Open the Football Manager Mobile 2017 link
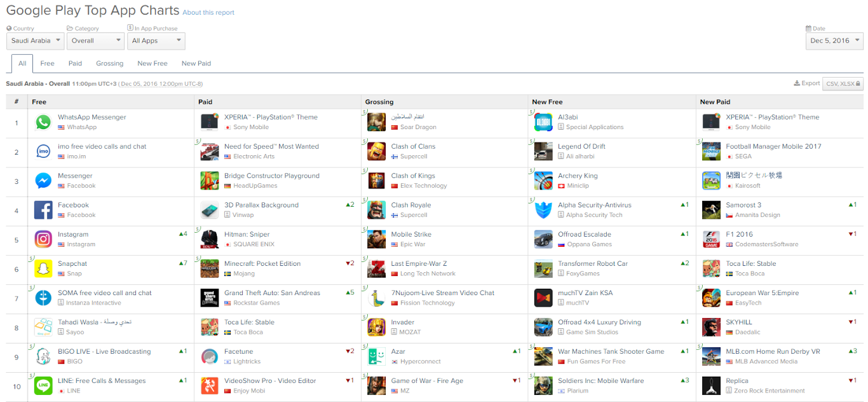Image resolution: width=868 pixels, height=402 pixels. click(x=773, y=146)
